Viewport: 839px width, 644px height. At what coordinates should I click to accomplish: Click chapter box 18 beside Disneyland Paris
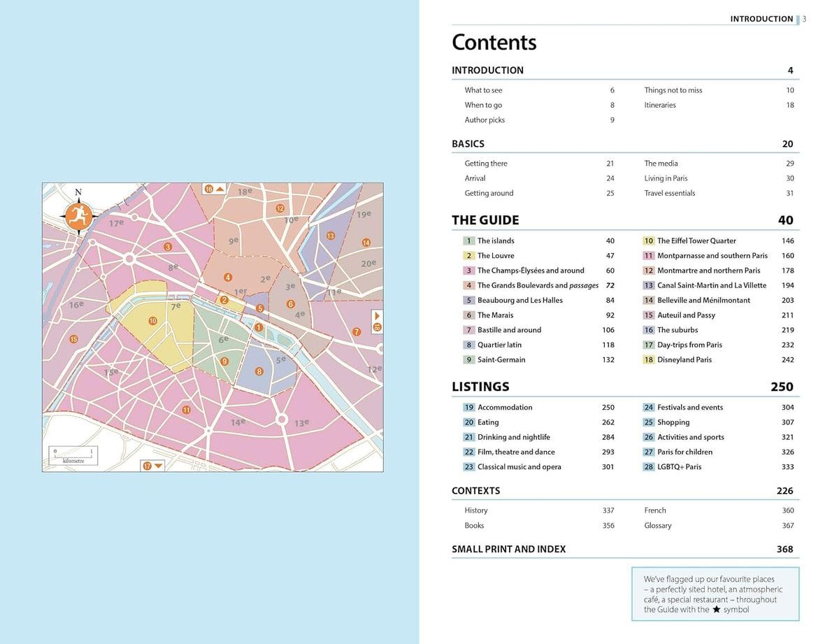[649, 359]
